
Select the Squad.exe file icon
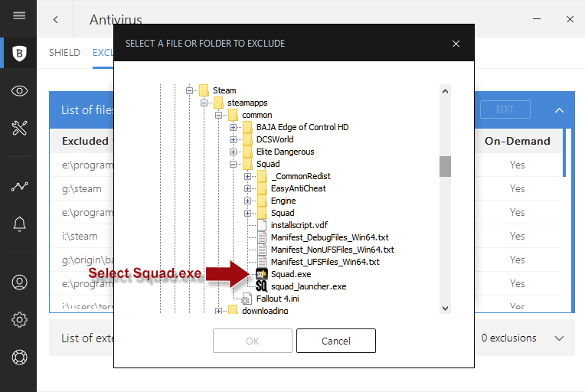[x=262, y=274]
